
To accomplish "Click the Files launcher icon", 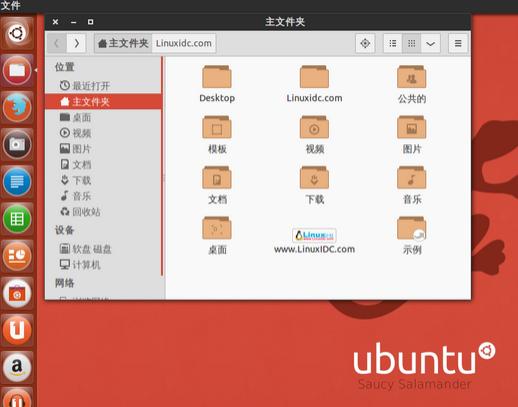I will 17,70.
